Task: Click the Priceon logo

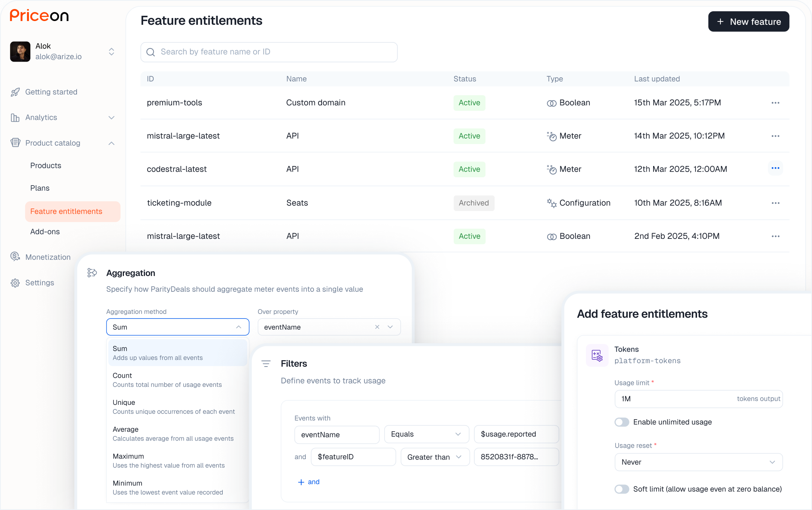Action: click(39, 16)
